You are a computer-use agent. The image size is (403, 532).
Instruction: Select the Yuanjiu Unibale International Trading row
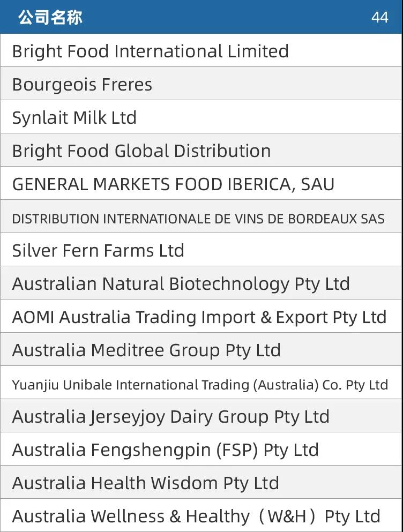(202, 383)
